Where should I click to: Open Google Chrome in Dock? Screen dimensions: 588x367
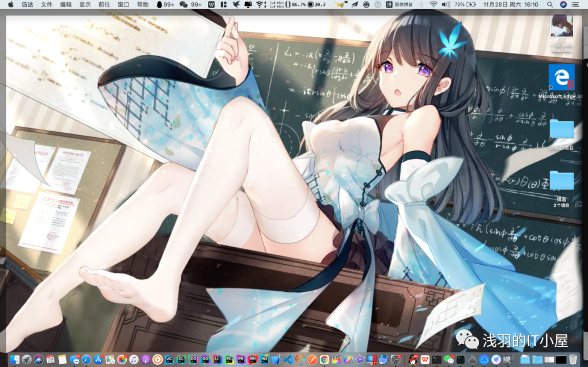pos(324,359)
